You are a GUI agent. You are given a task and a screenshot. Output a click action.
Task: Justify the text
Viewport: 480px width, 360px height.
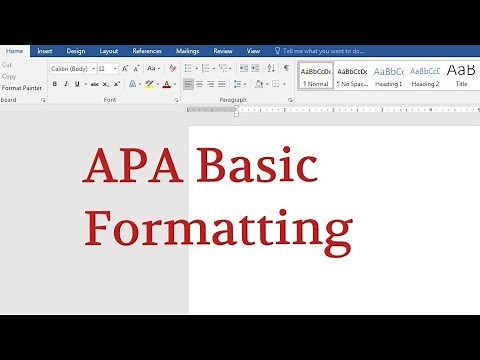(x=222, y=84)
